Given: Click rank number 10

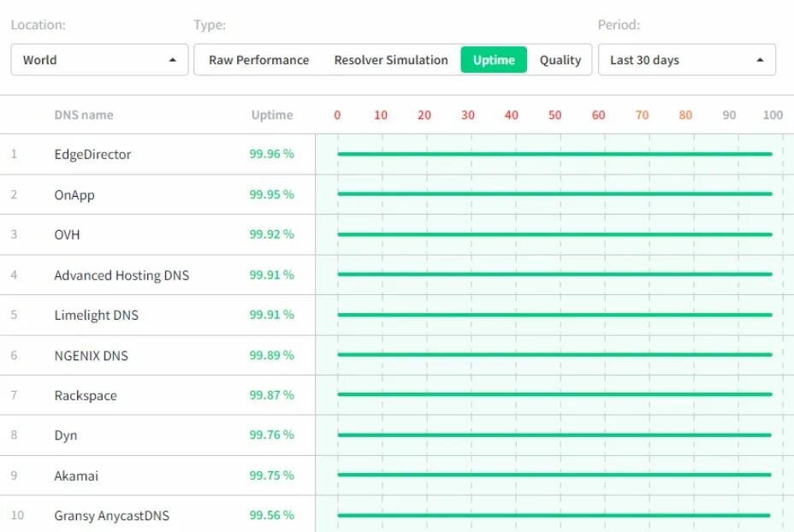Looking at the screenshot, I should tap(17, 515).
